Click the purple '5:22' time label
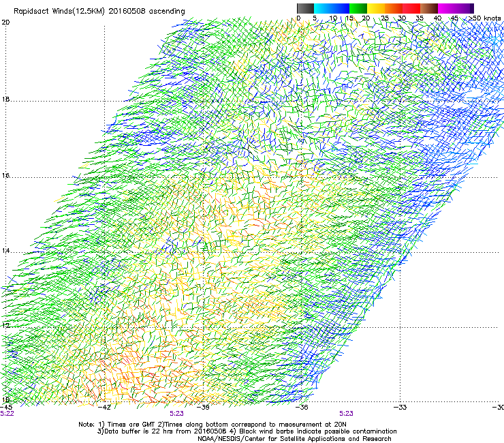504x443 pixels. [x=7, y=414]
